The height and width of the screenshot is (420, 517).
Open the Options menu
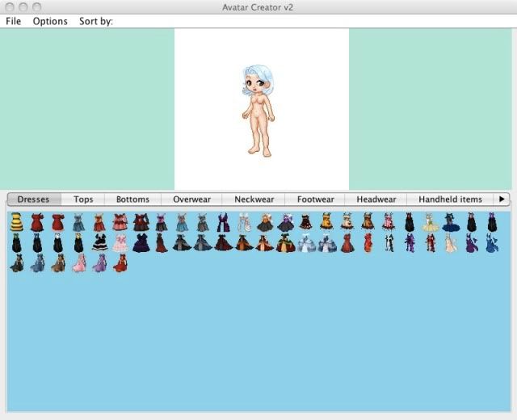coord(50,22)
